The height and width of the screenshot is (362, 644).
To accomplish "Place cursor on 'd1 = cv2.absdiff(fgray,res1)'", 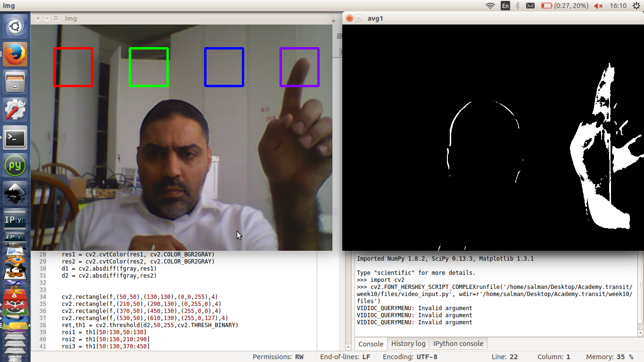I will [109, 269].
